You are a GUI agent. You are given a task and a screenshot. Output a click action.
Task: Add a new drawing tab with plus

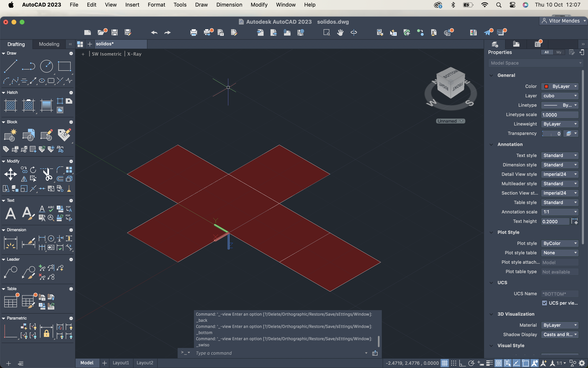click(90, 44)
